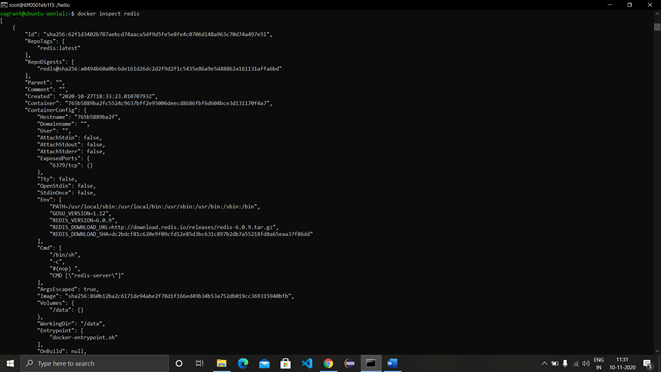
Task: Click the "Hostname" value line
Action: point(79,117)
